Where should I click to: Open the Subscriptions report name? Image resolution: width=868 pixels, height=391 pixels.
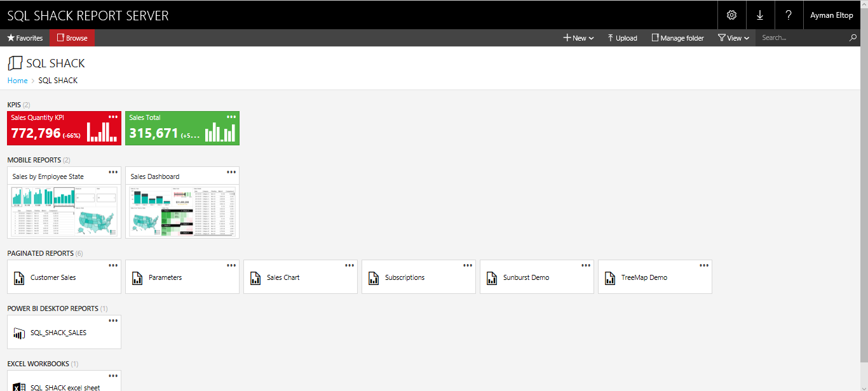tap(405, 278)
